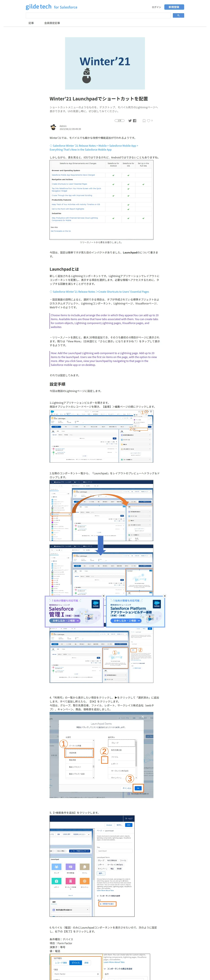The image size is (210, 980).
Task: Switch to the 会員限定記事 tab
Action: coord(52,23)
